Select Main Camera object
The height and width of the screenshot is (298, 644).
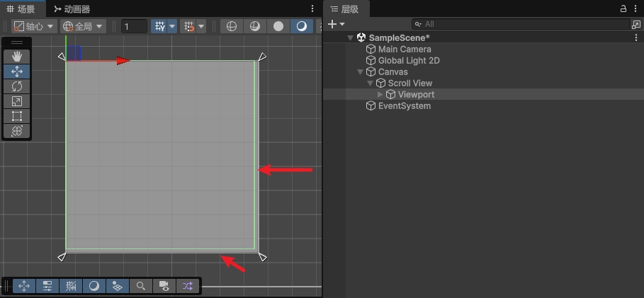(x=405, y=50)
